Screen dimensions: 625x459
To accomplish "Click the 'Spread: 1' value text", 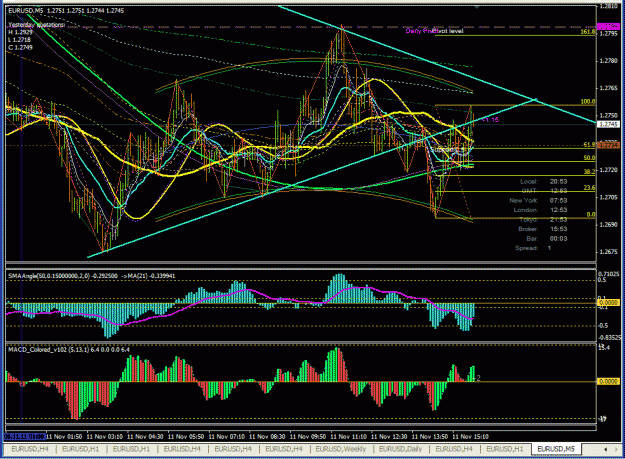I will (533, 248).
